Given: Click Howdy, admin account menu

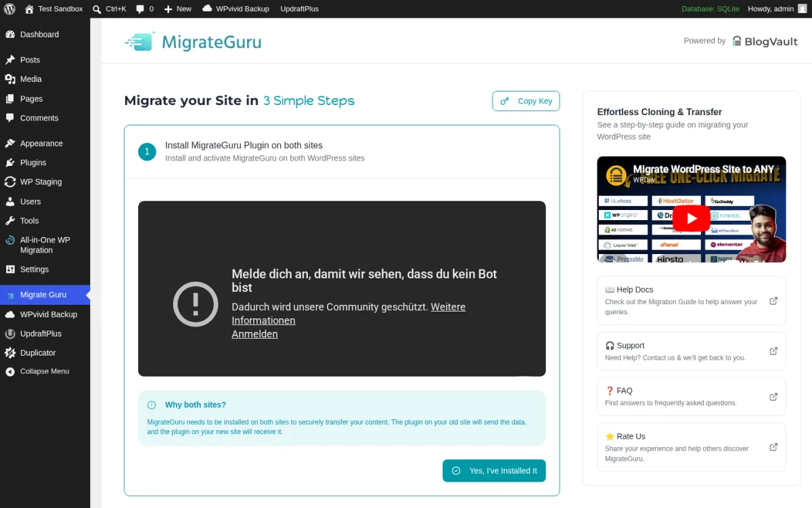Looking at the screenshot, I should pos(777,9).
